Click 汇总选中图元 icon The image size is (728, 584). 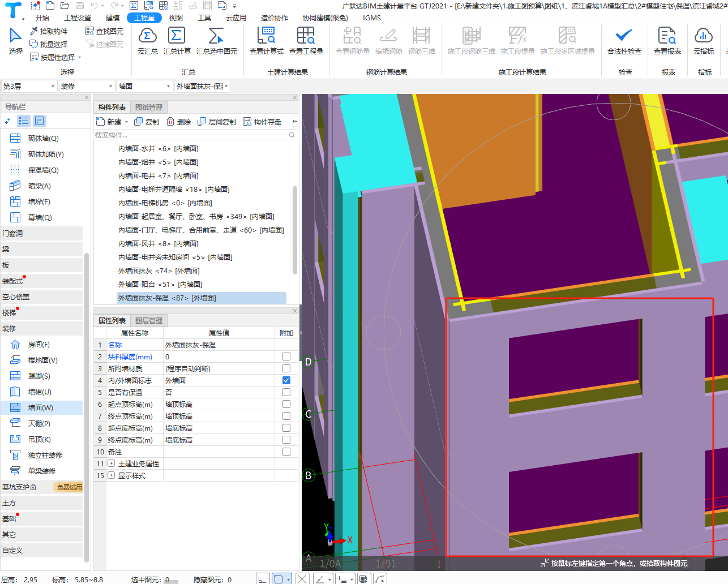click(216, 36)
